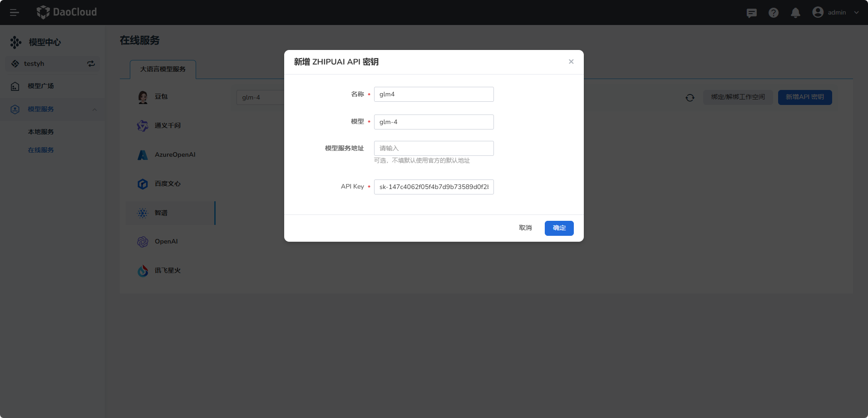
Task: Click the 在线服务 page heading
Action: coord(140,40)
